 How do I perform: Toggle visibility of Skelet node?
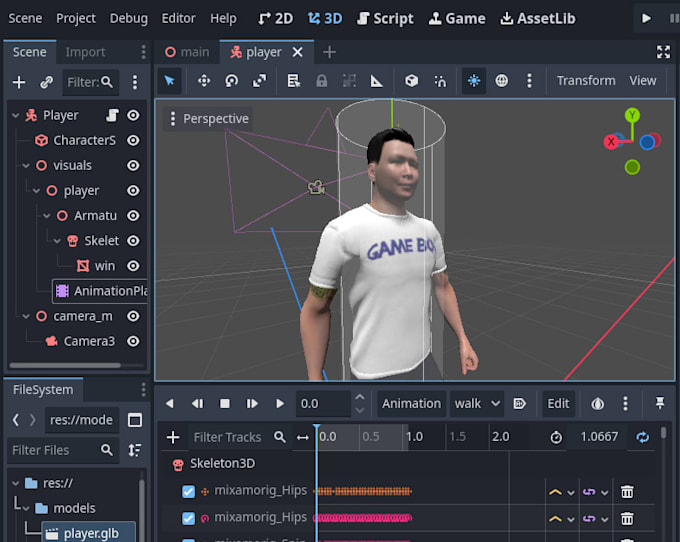point(133,241)
